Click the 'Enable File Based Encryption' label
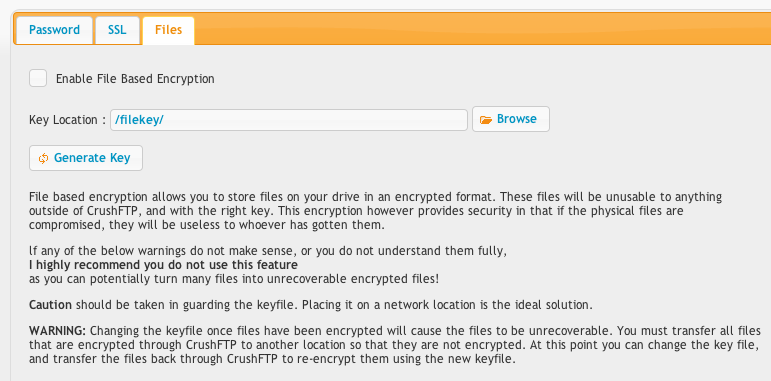The height and width of the screenshot is (381, 771). coord(135,79)
